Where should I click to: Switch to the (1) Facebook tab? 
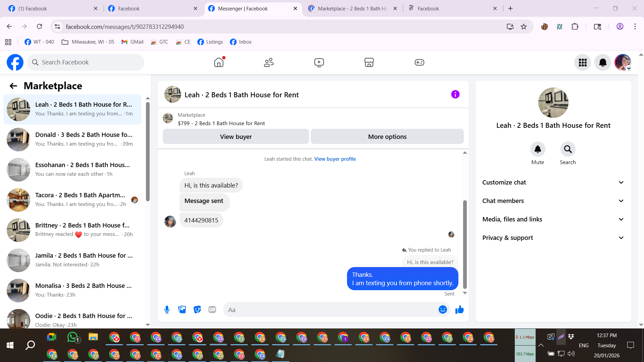pyautogui.click(x=53, y=8)
